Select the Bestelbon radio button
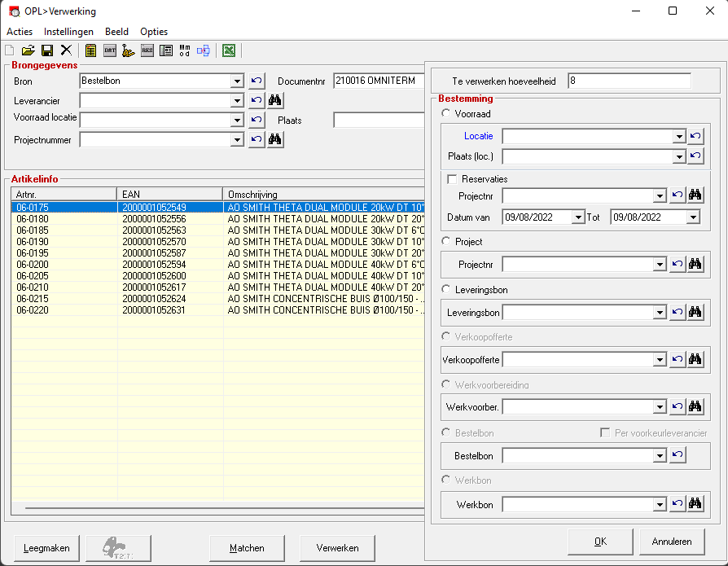The height and width of the screenshot is (566, 728). [446, 432]
